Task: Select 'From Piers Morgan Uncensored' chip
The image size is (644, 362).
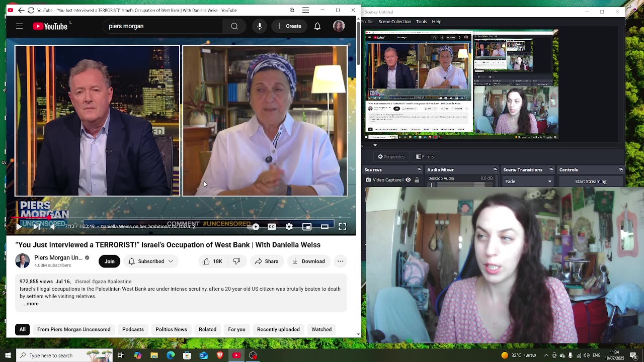Action: point(74,329)
